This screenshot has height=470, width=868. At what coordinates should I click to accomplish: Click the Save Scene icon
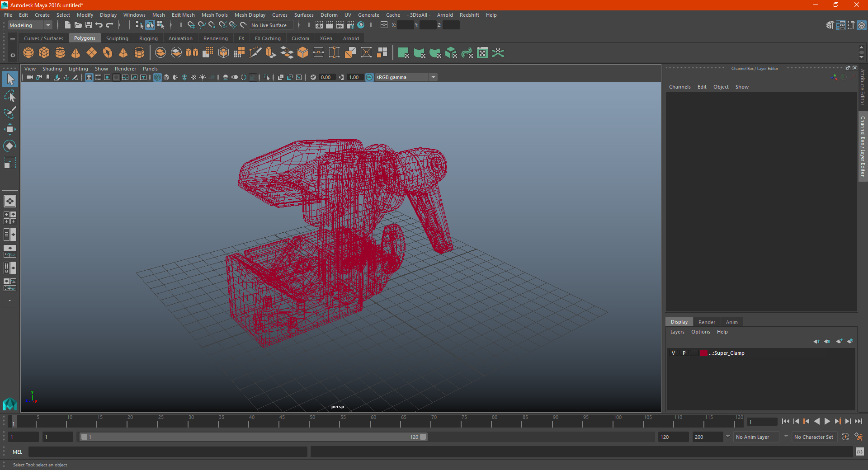[89, 25]
